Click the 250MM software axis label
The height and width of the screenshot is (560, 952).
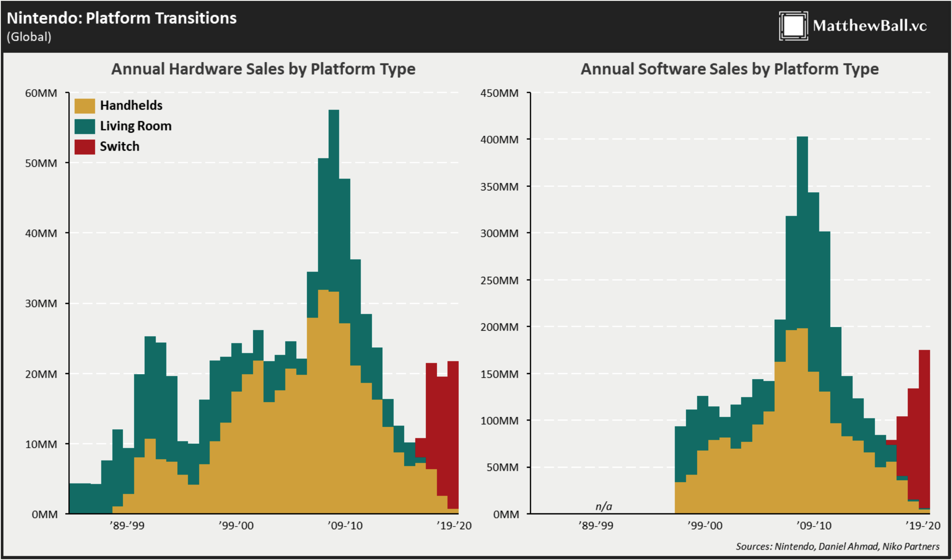tap(500, 280)
